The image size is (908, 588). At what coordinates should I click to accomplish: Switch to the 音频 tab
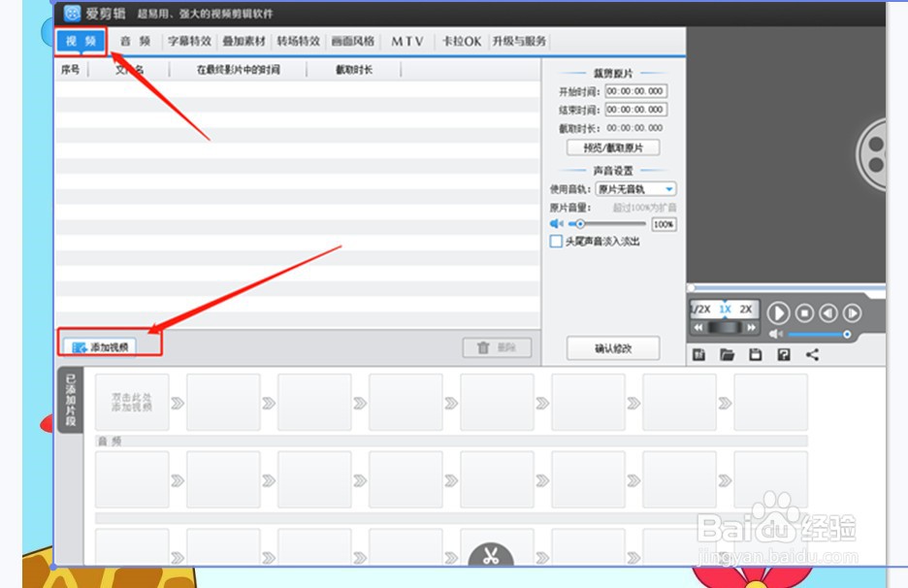(135, 41)
